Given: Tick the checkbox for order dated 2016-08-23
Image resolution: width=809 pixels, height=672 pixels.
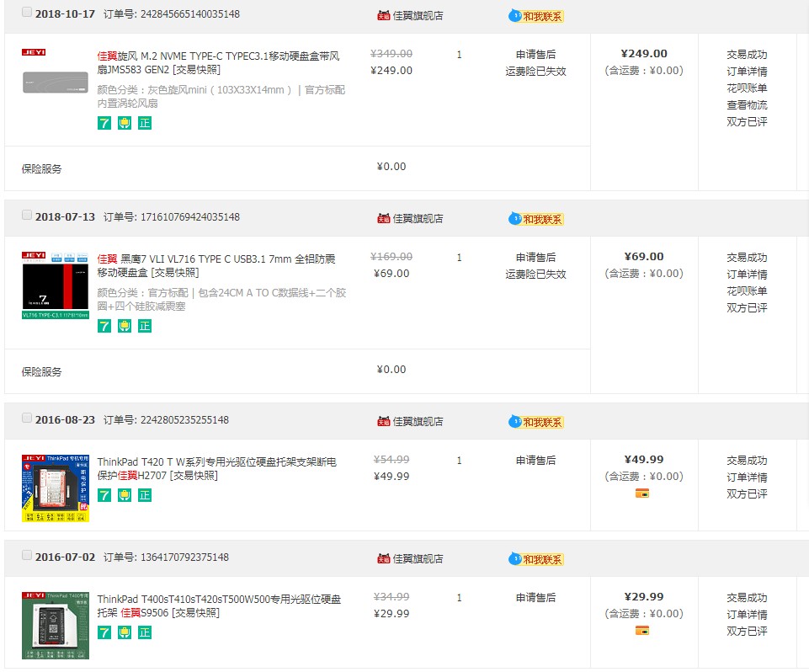Looking at the screenshot, I should [27, 418].
